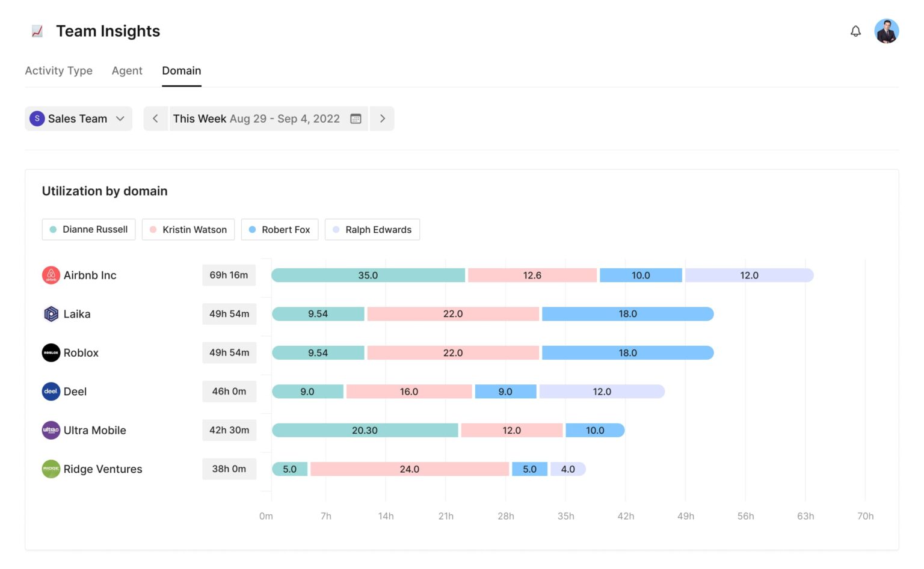Toggle Kristin Watson legend filter
Image resolution: width=924 pixels, height=569 pixels.
188,229
